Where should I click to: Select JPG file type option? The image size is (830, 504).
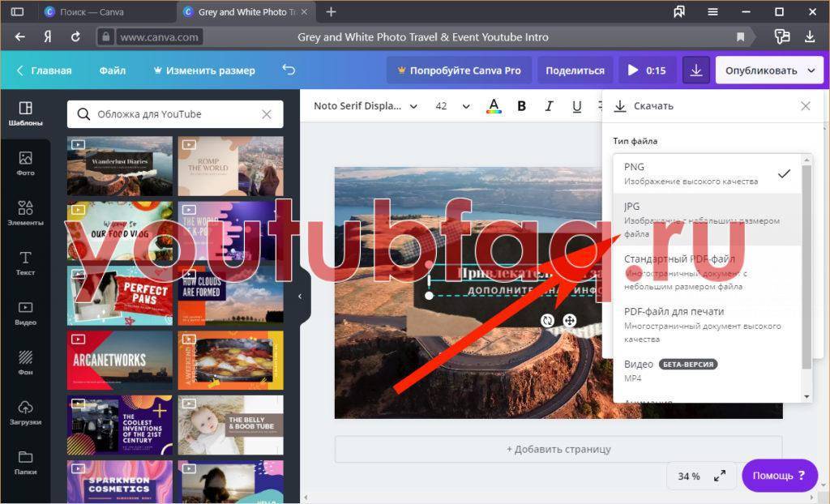point(702,220)
